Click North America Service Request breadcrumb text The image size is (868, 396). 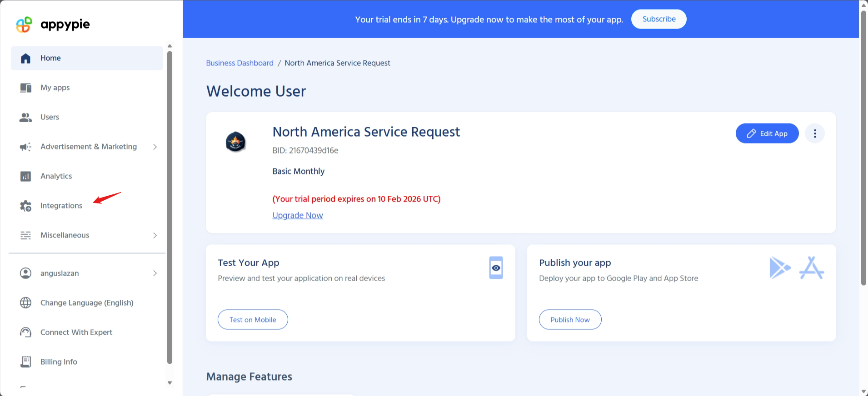337,63
